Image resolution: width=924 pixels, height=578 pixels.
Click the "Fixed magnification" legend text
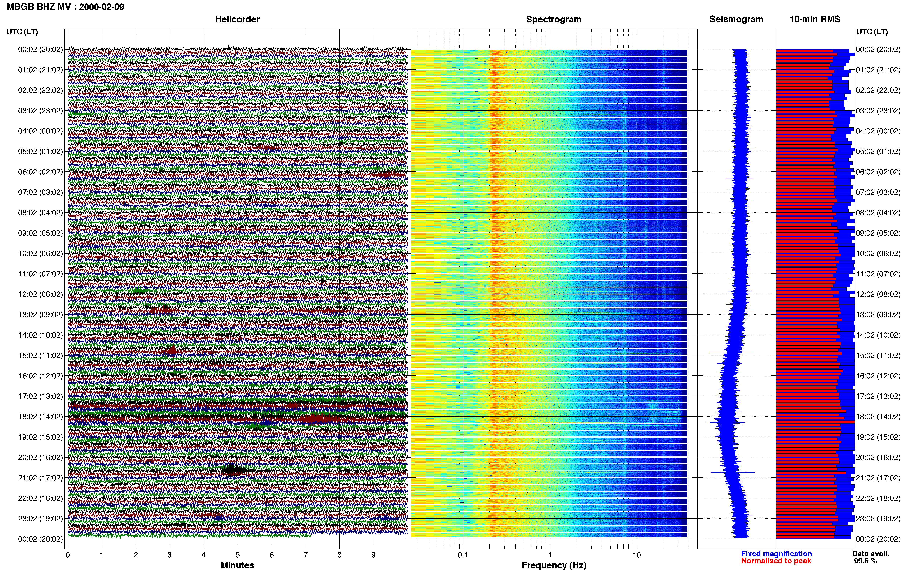[776, 554]
